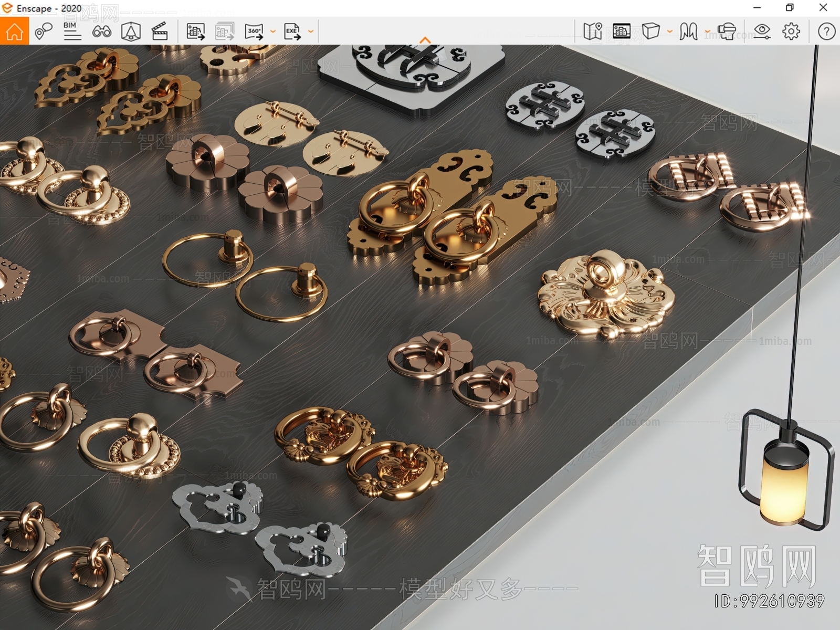Toggle synchronize views camera icon

point(131,31)
